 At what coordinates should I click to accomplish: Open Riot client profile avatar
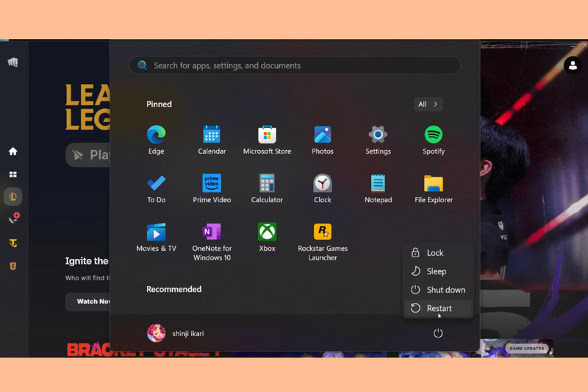tap(573, 65)
